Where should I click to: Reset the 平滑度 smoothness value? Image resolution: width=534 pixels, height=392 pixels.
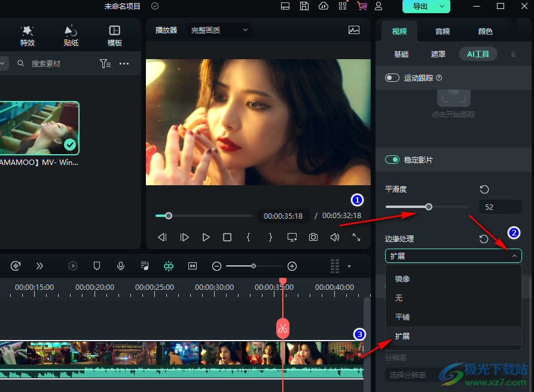(484, 189)
